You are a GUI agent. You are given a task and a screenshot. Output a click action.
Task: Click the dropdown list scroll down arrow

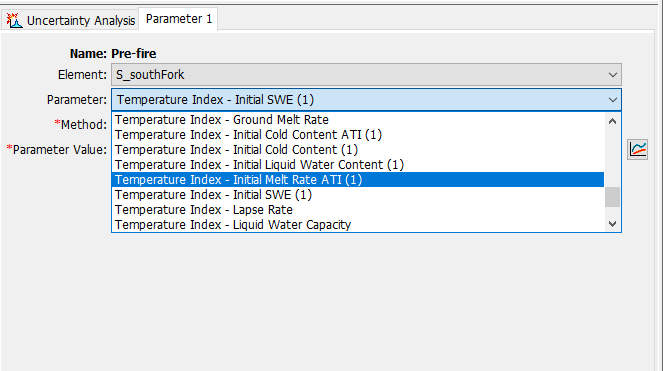612,223
